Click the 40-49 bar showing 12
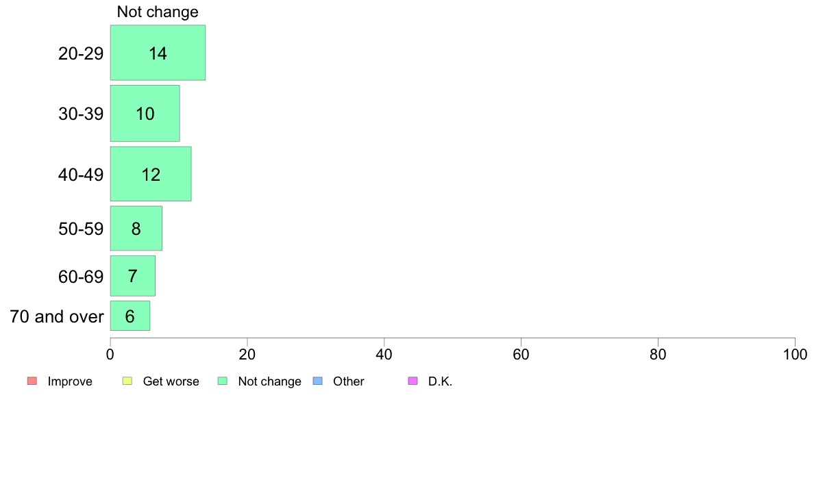Viewport: 814px width, 504px height. tap(151, 174)
